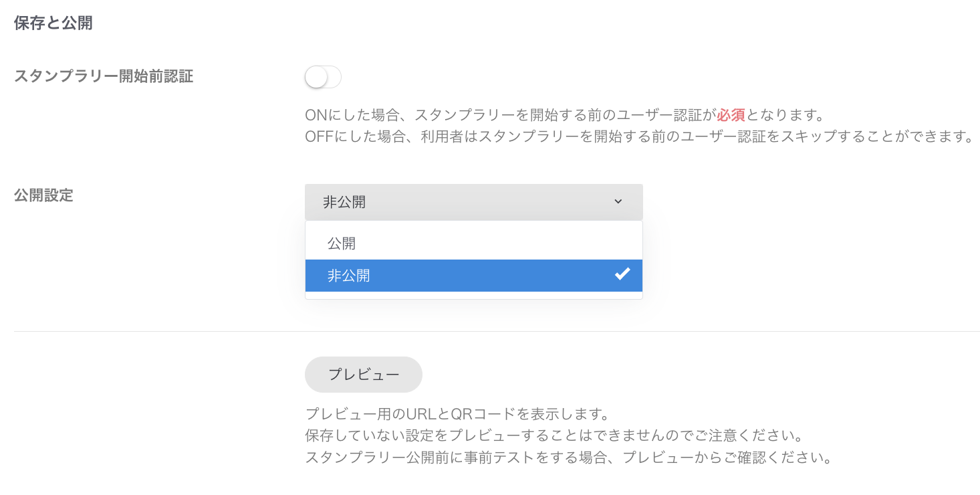Click the ONにした場合 description line
This screenshot has width=980, height=495.
click(x=565, y=115)
